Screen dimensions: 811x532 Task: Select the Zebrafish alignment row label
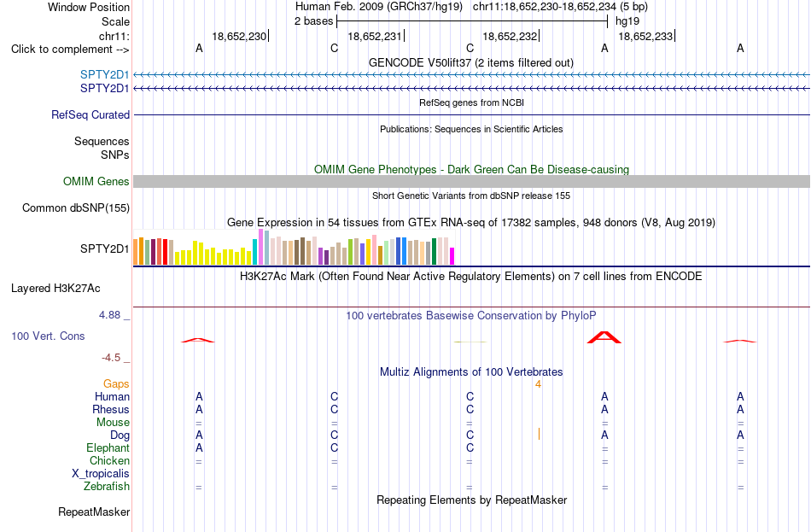(x=107, y=487)
